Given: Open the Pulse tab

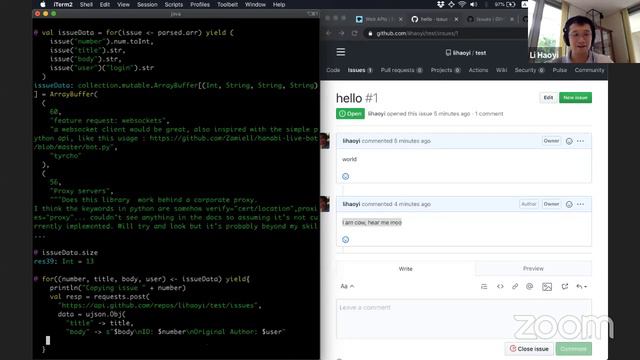Looking at the screenshot, I should tap(560, 70).
